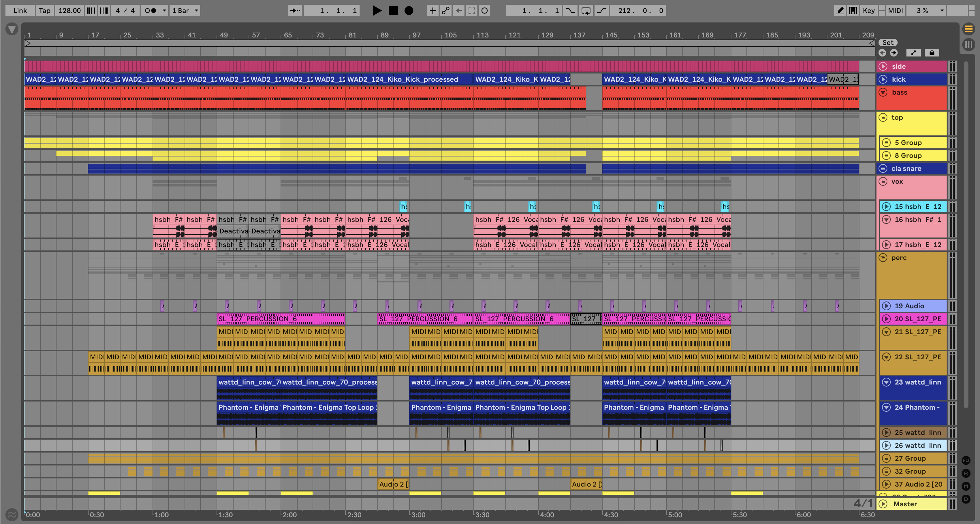The height and width of the screenshot is (524, 980).
Task: Collapse the bass track fold arrow
Action: [x=883, y=93]
